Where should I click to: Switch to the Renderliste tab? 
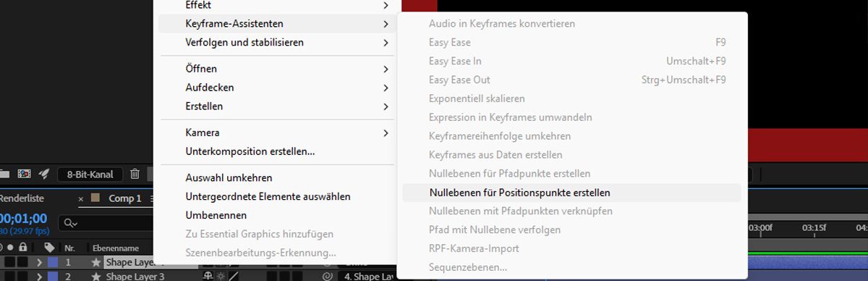[x=22, y=198]
